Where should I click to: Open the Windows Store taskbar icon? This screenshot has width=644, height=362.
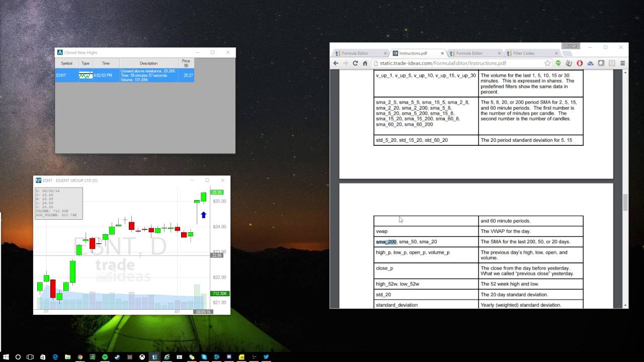click(43, 357)
